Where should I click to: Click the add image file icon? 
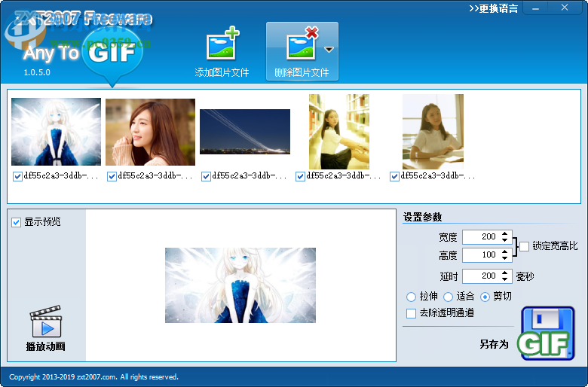pyautogui.click(x=222, y=44)
